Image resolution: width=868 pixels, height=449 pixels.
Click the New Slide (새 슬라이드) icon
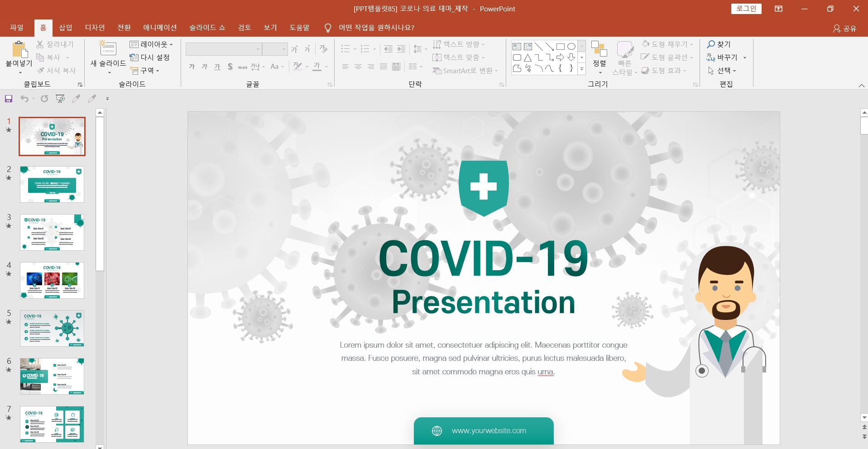point(108,48)
